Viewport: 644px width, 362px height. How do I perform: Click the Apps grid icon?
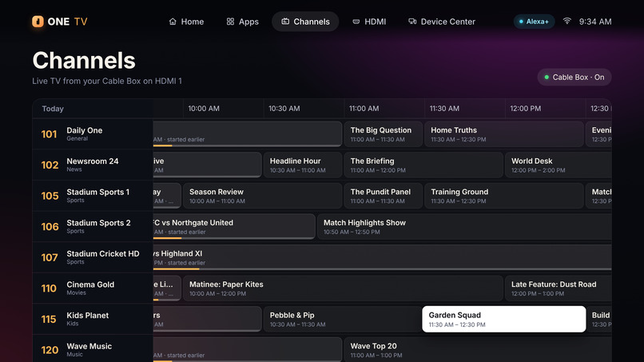coord(230,22)
